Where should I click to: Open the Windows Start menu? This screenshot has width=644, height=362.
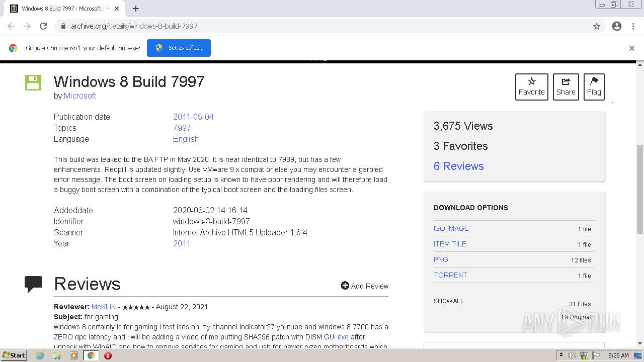click(x=14, y=355)
